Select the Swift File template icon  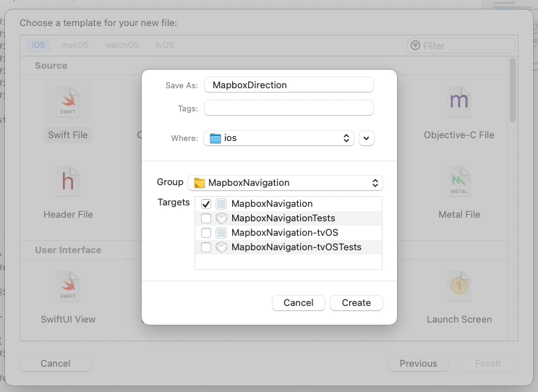click(x=68, y=101)
